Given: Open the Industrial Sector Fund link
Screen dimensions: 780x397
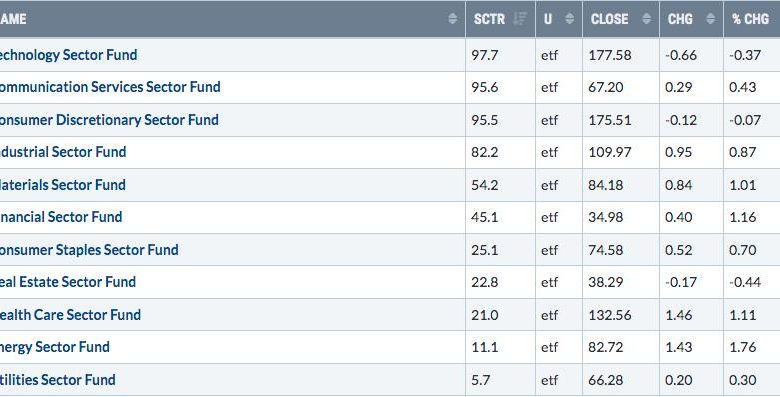Looking at the screenshot, I should click(62, 152).
